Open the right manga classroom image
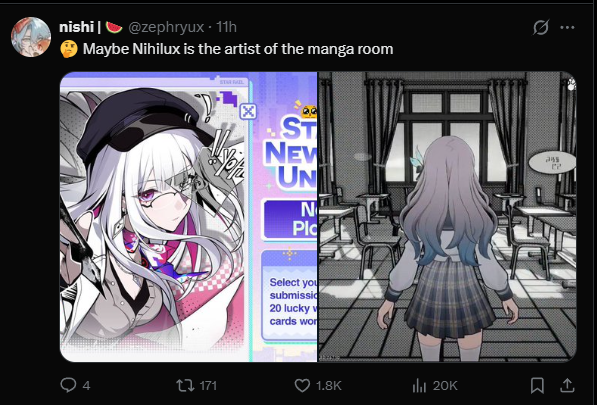597x405 pixels. pyautogui.click(x=447, y=216)
